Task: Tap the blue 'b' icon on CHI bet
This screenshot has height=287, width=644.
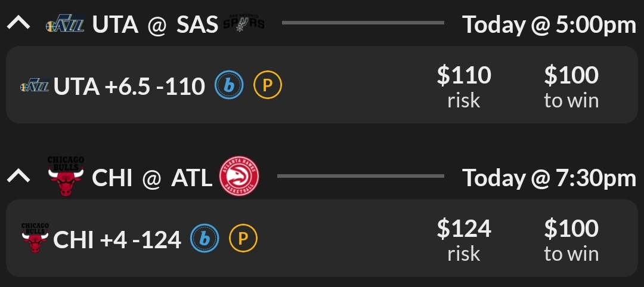Action: pyautogui.click(x=205, y=239)
